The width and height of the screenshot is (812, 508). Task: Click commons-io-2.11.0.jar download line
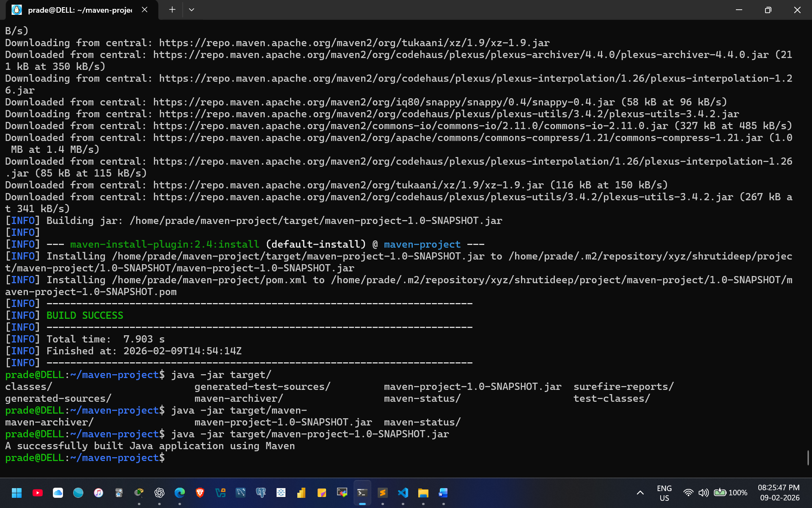pyautogui.click(x=398, y=126)
